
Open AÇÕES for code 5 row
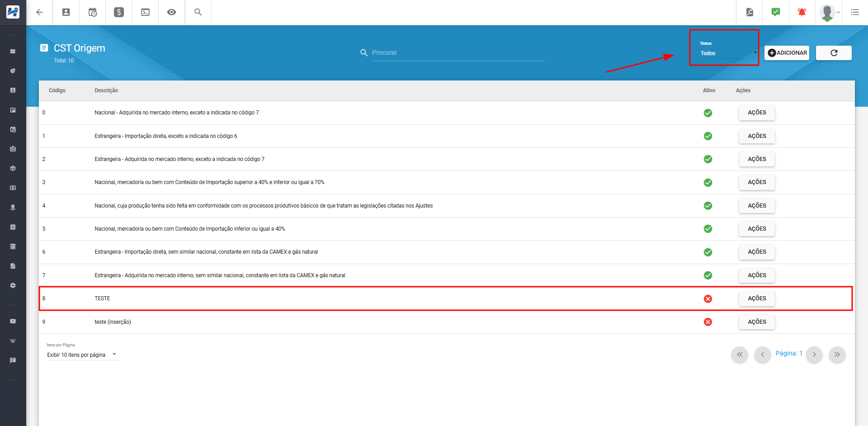pos(757,229)
